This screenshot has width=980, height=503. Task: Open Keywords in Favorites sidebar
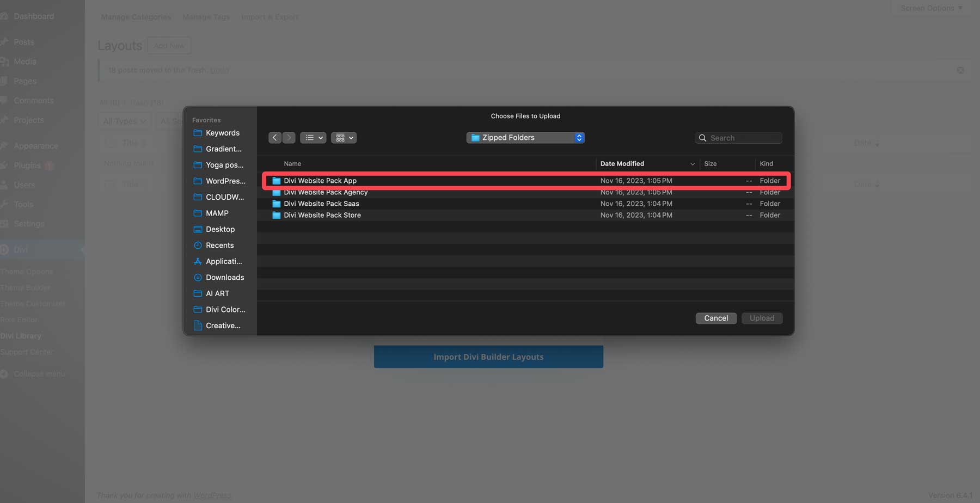tap(222, 133)
